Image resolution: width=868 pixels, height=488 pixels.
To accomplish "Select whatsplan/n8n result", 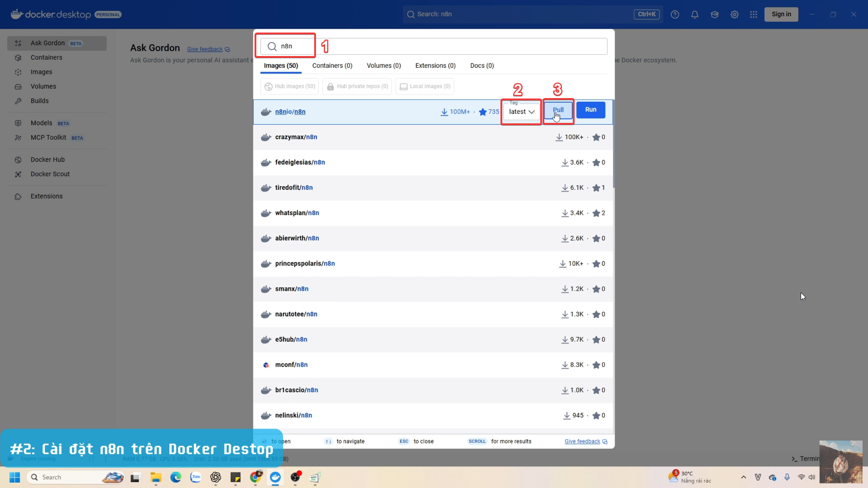I will [433, 213].
